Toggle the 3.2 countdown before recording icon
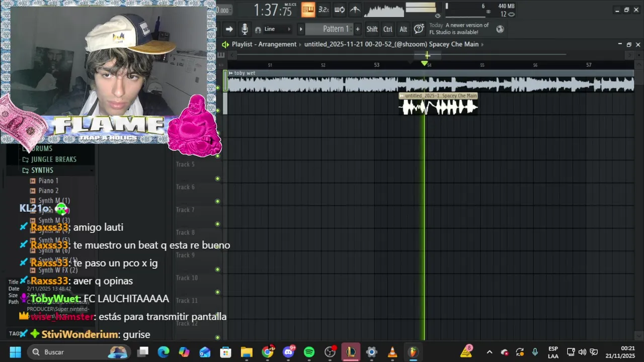This screenshot has height=362, width=644. (324, 9)
